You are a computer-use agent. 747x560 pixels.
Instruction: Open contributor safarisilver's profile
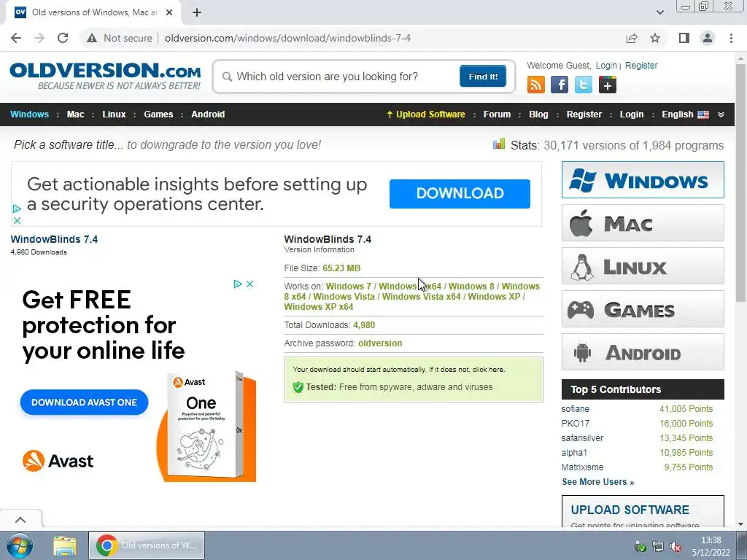tap(582, 437)
